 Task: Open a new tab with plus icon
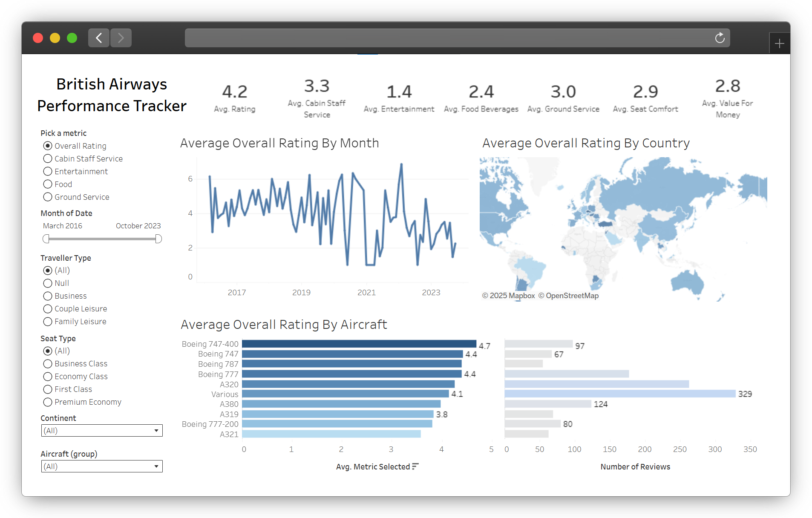tap(779, 43)
